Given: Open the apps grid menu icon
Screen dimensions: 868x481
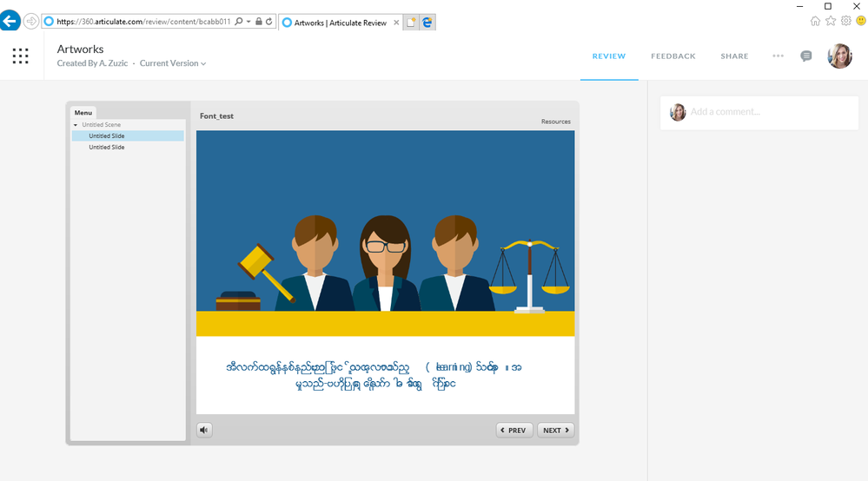Looking at the screenshot, I should (x=20, y=56).
